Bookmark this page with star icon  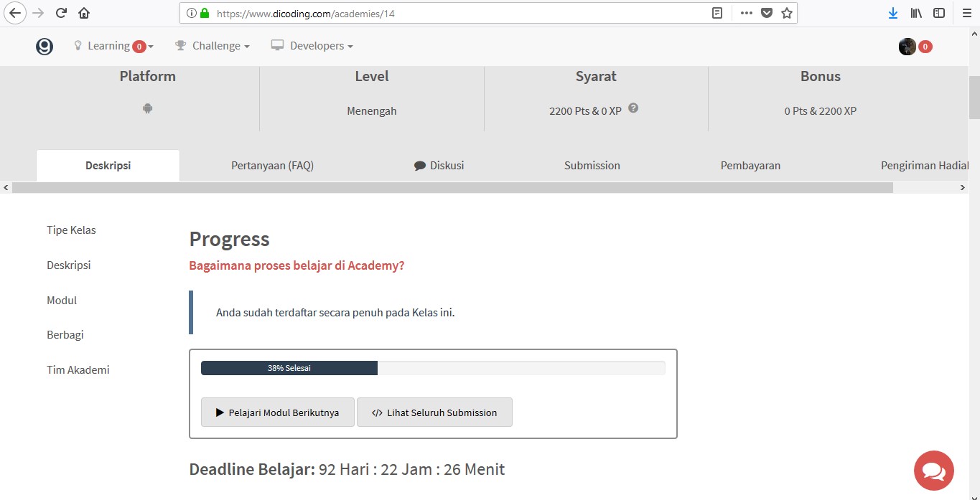[x=787, y=13]
